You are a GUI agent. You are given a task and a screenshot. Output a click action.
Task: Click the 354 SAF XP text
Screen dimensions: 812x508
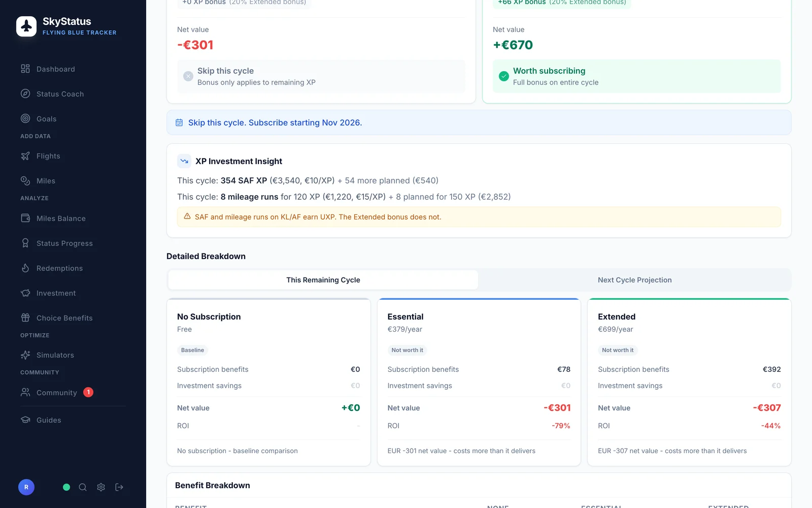(244, 180)
